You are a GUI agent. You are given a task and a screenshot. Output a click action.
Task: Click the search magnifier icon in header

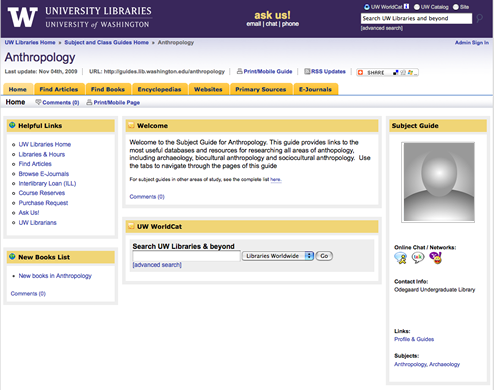479,18
